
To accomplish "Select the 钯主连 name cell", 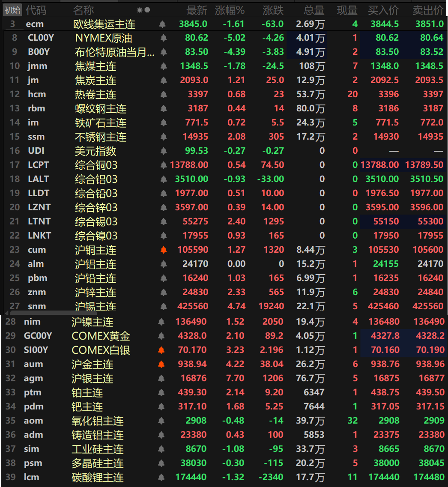I will (87, 407).
